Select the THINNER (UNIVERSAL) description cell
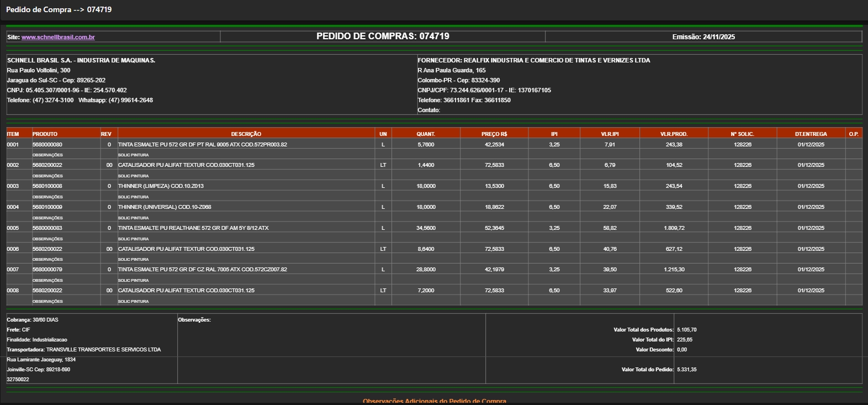 pos(165,207)
